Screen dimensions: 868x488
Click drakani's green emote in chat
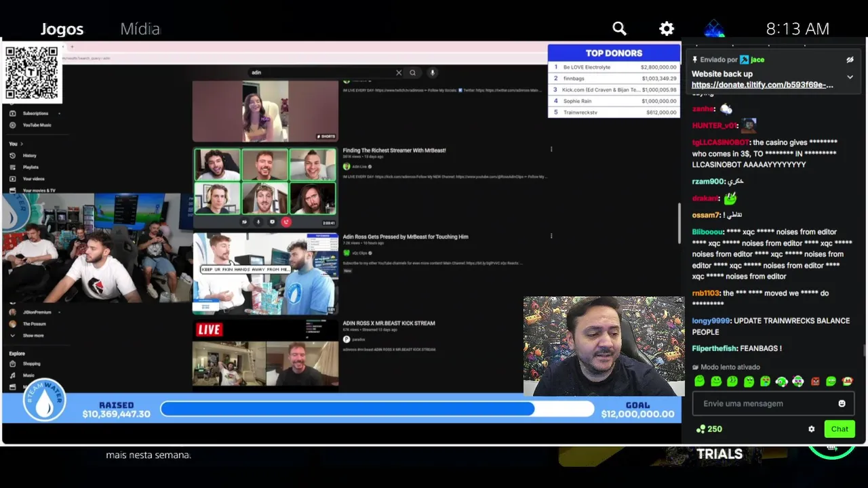click(x=730, y=199)
